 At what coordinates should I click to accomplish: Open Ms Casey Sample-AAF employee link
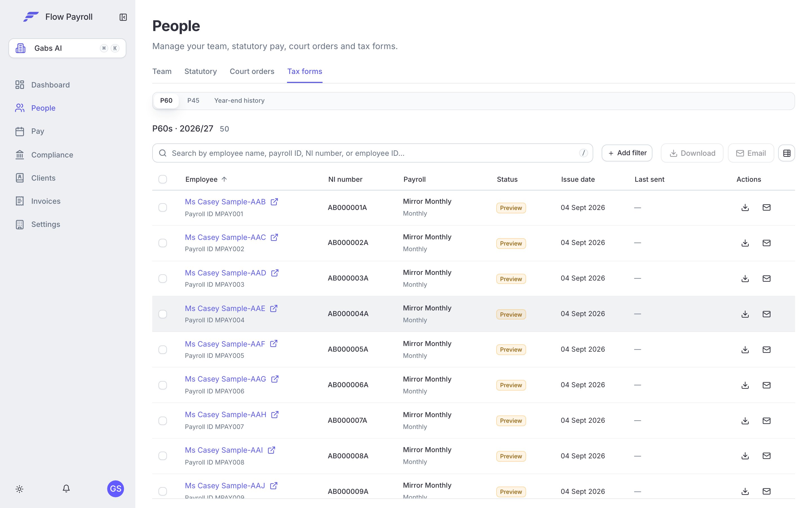(x=225, y=344)
